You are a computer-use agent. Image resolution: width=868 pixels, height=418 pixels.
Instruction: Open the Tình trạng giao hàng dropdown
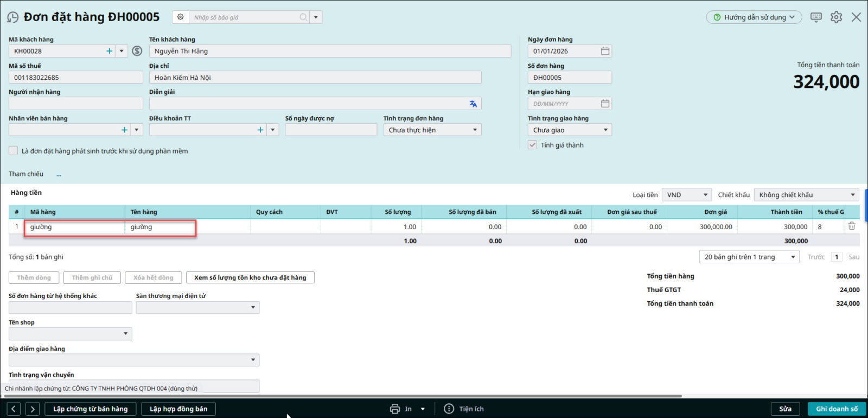(x=570, y=130)
